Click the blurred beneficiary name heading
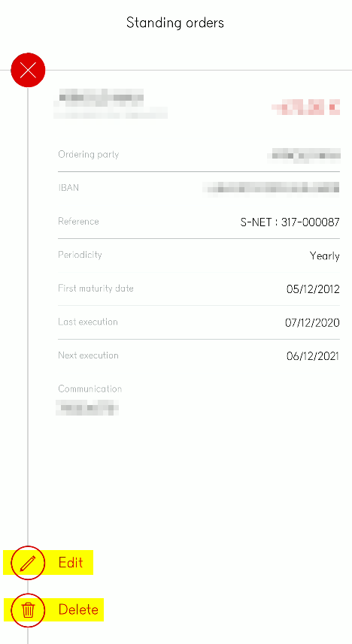 pyautogui.click(x=101, y=97)
